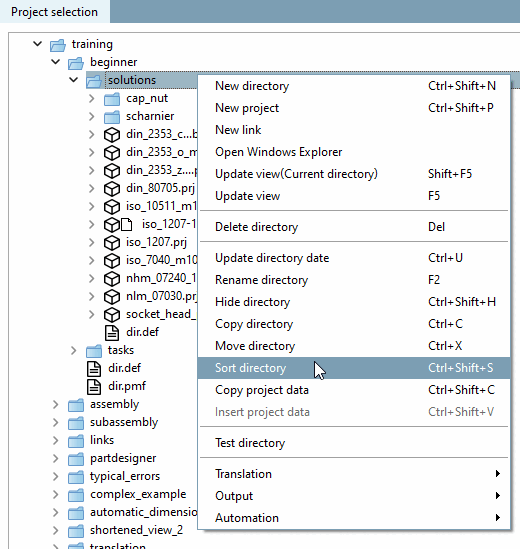
Task: Select the dir.pmf file icon
Action: (x=94, y=387)
